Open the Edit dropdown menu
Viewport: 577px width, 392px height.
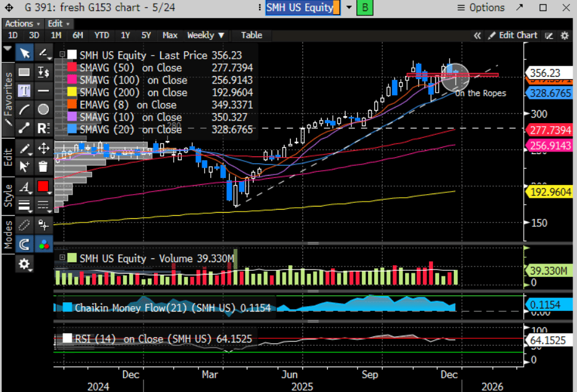[x=59, y=24]
